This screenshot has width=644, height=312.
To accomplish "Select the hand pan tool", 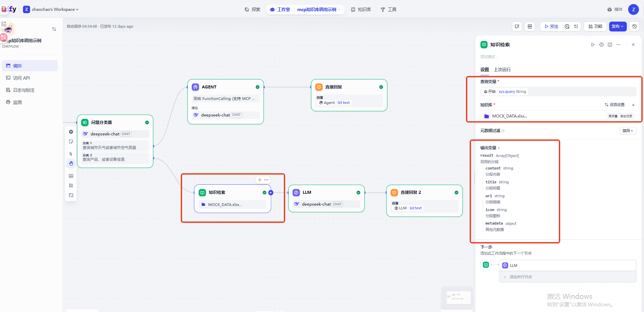I will (x=71, y=164).
